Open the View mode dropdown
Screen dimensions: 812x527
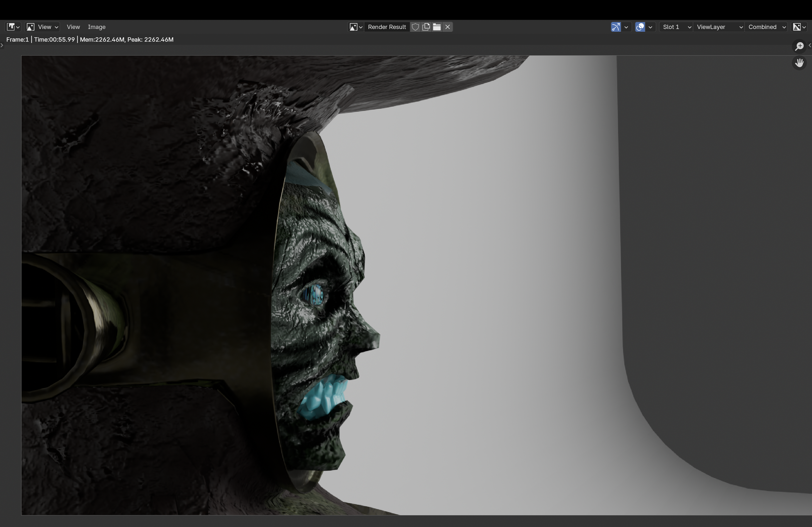43,27
